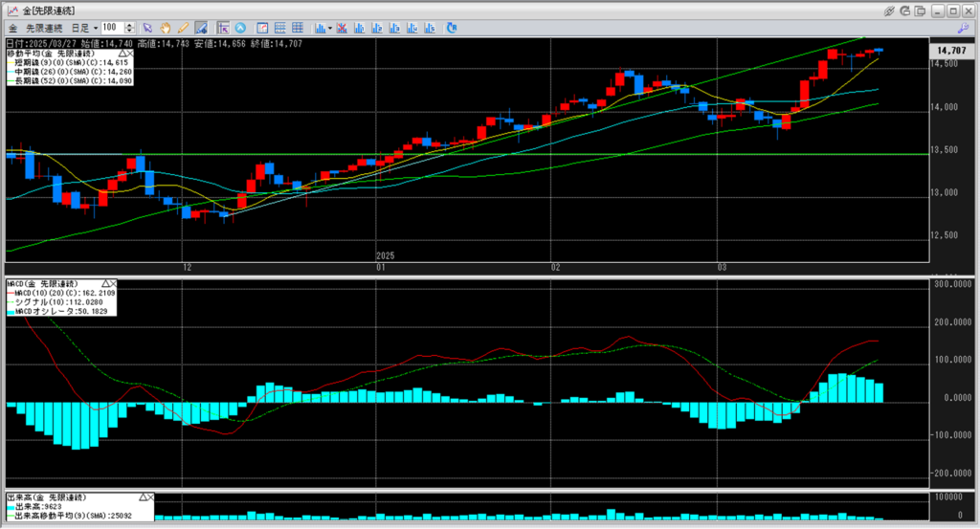Close the 出来高 volume panel
This screenshot has width=980, height=529.
coord(151,498)
